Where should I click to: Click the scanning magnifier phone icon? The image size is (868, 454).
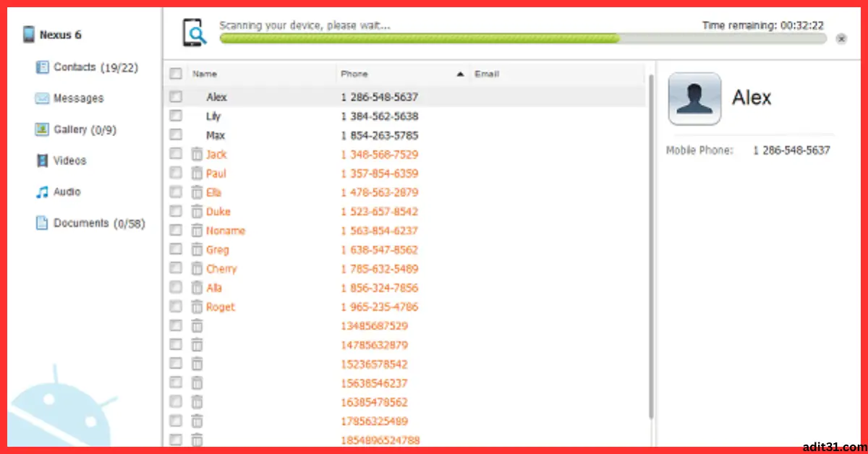pyautogui.click(x=195, y=33)
